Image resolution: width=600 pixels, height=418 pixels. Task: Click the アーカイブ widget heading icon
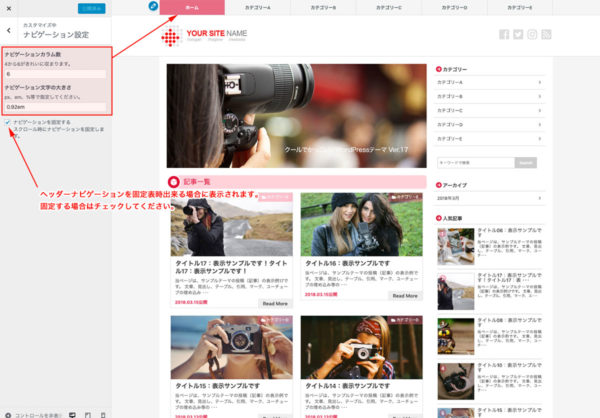tap(439, 185)
